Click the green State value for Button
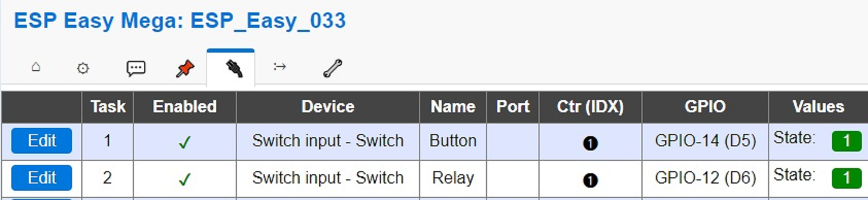This screenshot has width=868, height=200. pyautogui.click(x=846, y=141)
